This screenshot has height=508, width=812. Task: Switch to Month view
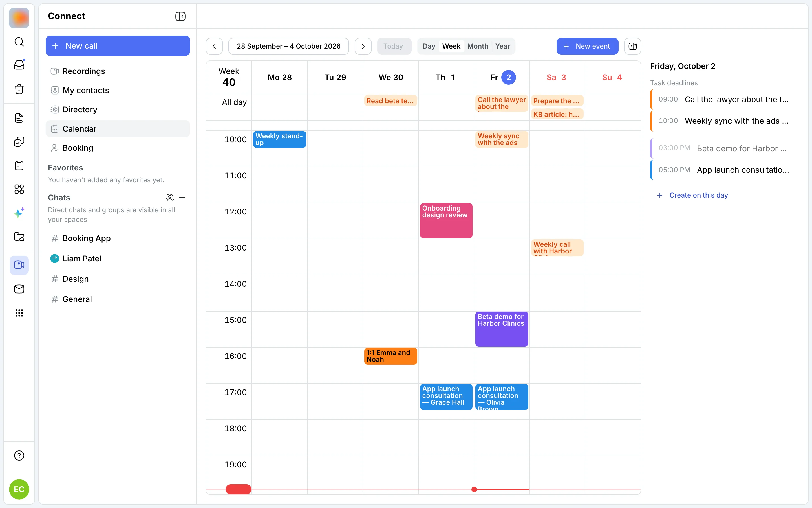[x=478, y=46]
